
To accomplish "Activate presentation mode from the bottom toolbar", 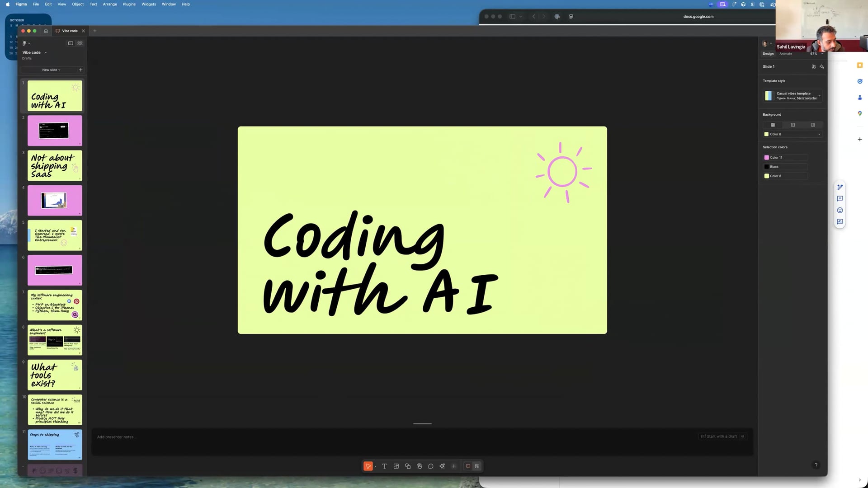I will pos(468,466).
